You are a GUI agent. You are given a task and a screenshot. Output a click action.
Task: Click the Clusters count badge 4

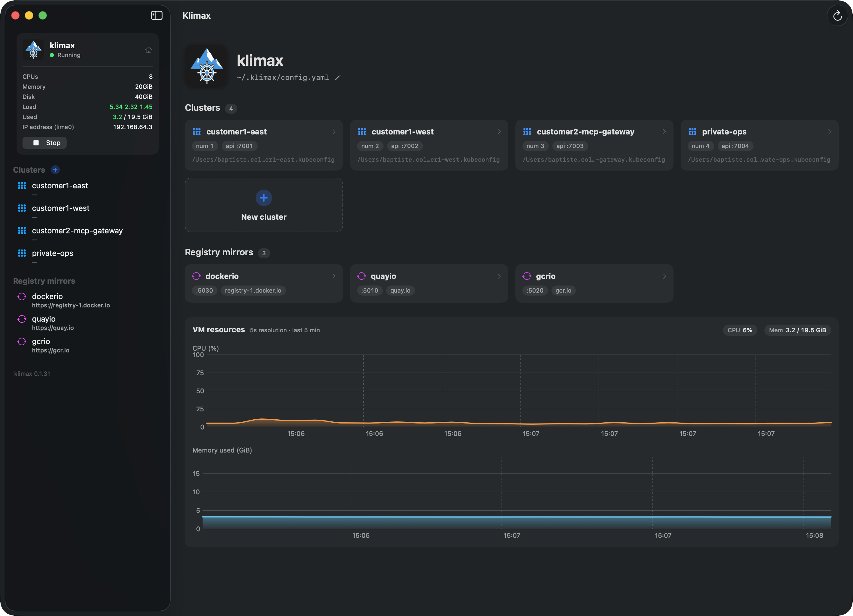(231, 109)
